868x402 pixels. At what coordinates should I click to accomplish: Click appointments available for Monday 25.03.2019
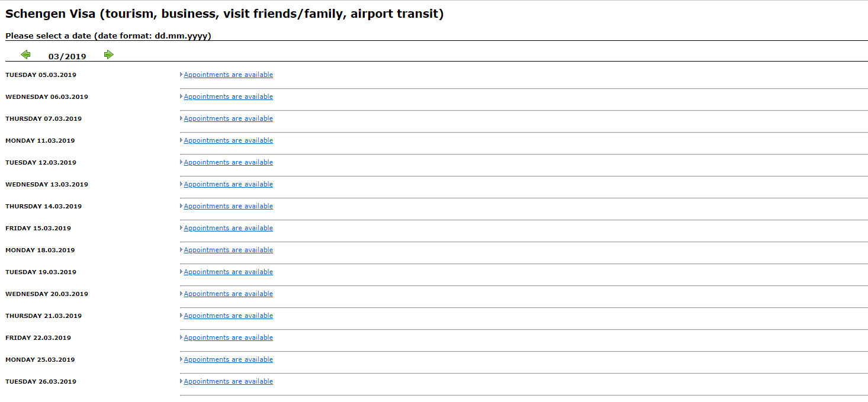pyautogui.click(x=229, y=359)
